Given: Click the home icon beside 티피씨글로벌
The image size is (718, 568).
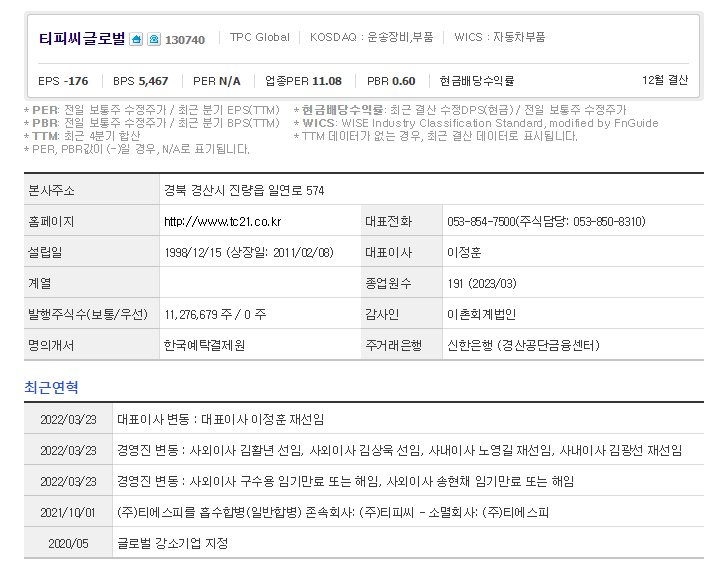Looking at the screenshot, I should pyautogui.click(x=136, y=39).
